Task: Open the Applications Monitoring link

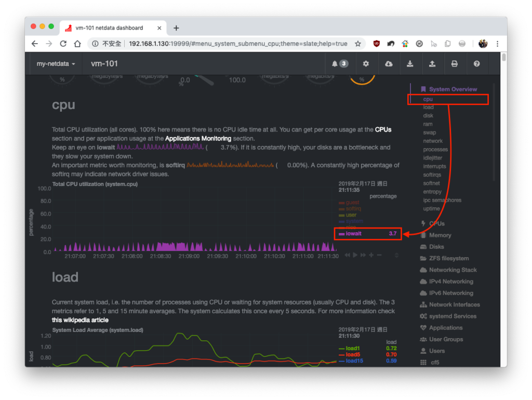Action: (x=198, y=138)
